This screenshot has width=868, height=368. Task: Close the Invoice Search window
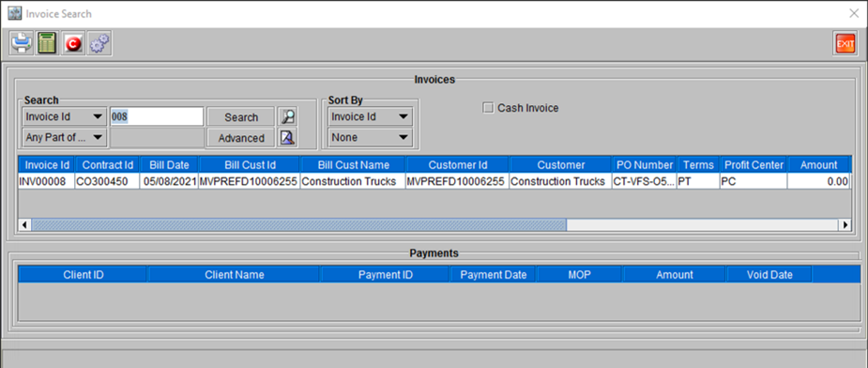point(854,13)
